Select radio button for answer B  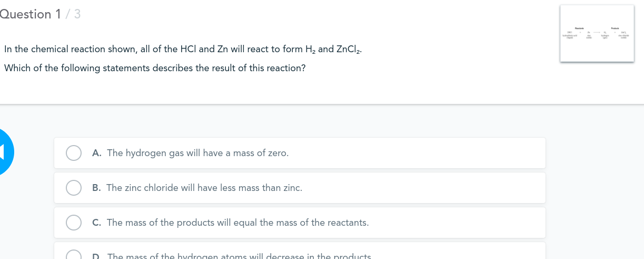[x=74, y=188]
